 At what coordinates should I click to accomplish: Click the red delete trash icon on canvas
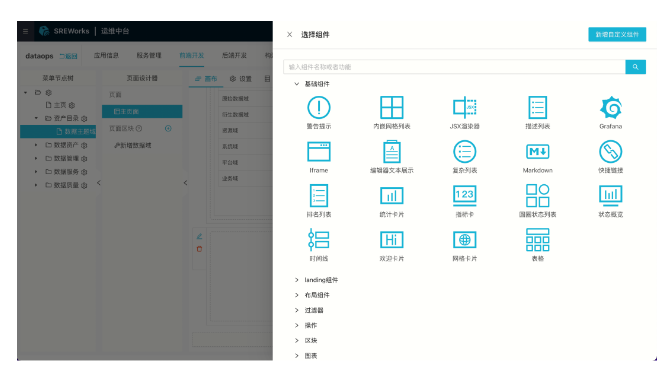pos(199,249)
